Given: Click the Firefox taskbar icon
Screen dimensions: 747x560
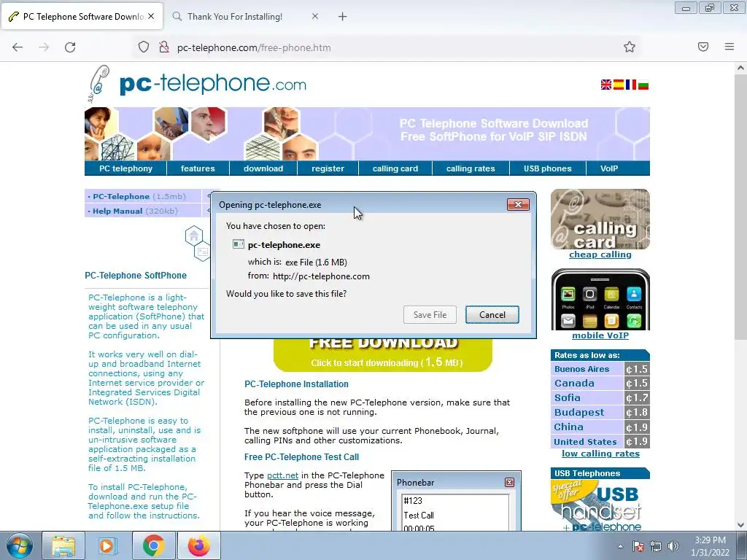Looking at the screenshot, I should tap(198, 545).
